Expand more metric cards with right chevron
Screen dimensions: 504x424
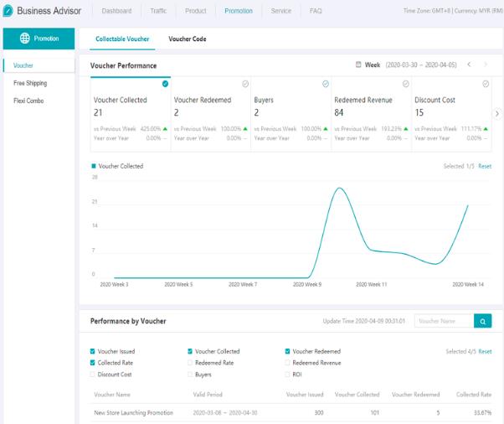497,113
